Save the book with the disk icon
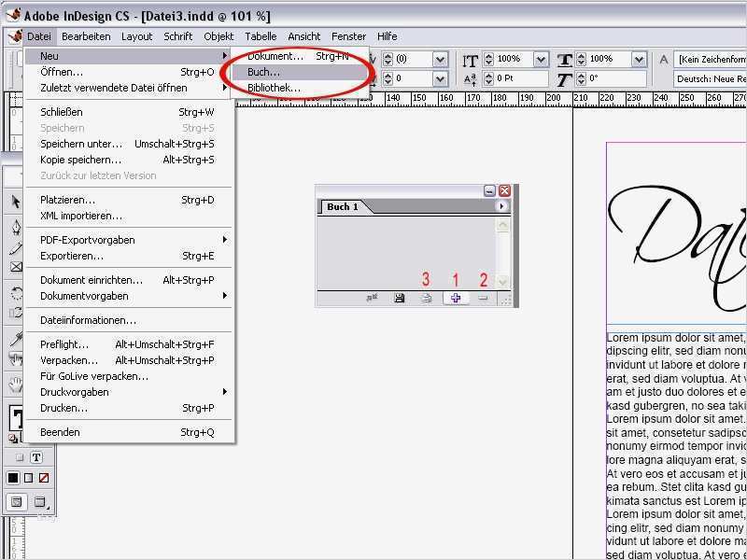The height and width of the screenshot is (560, 747). pyautogui.click(x=401, y=297)
